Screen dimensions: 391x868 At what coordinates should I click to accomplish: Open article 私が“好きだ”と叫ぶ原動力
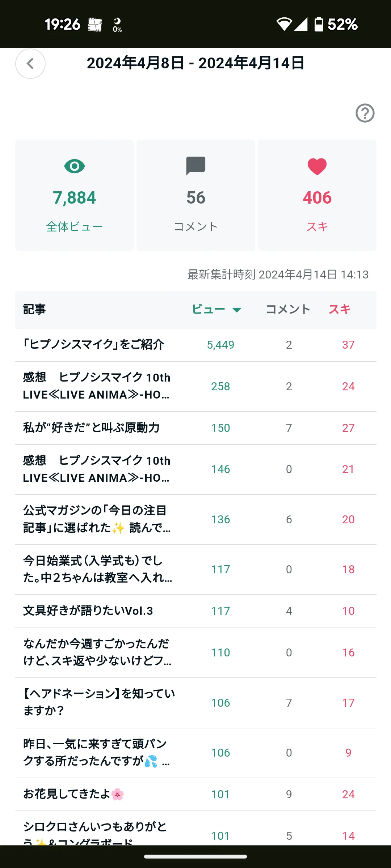[196, 428]
